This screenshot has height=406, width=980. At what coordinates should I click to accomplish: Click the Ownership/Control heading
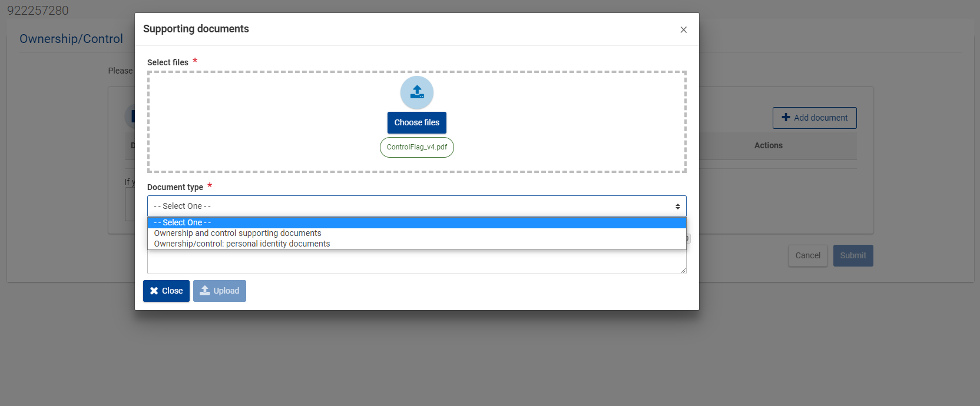tap(71, 39)
